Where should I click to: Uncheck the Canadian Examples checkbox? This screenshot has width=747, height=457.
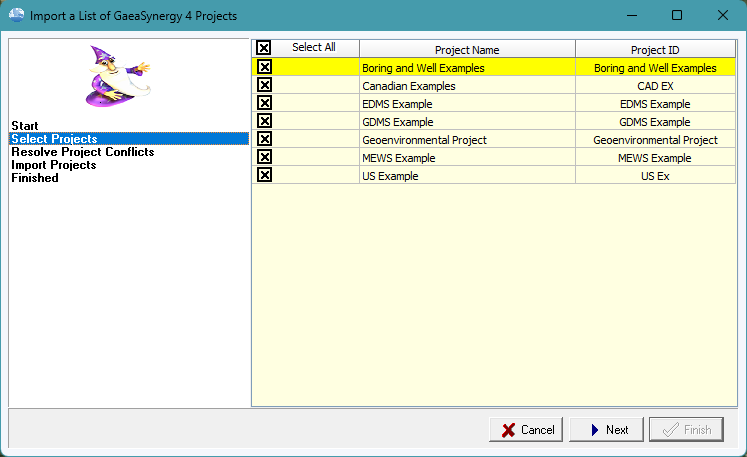(264, 85)
